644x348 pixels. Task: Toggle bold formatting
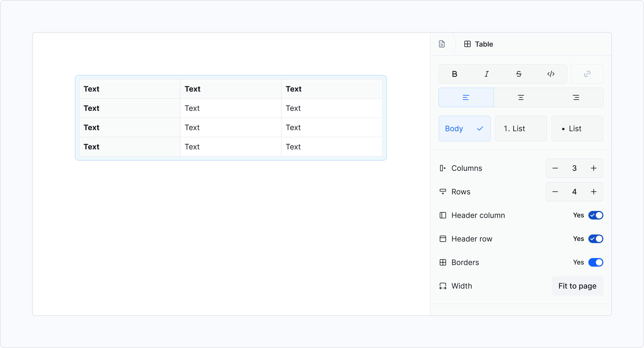click(454, 74)
